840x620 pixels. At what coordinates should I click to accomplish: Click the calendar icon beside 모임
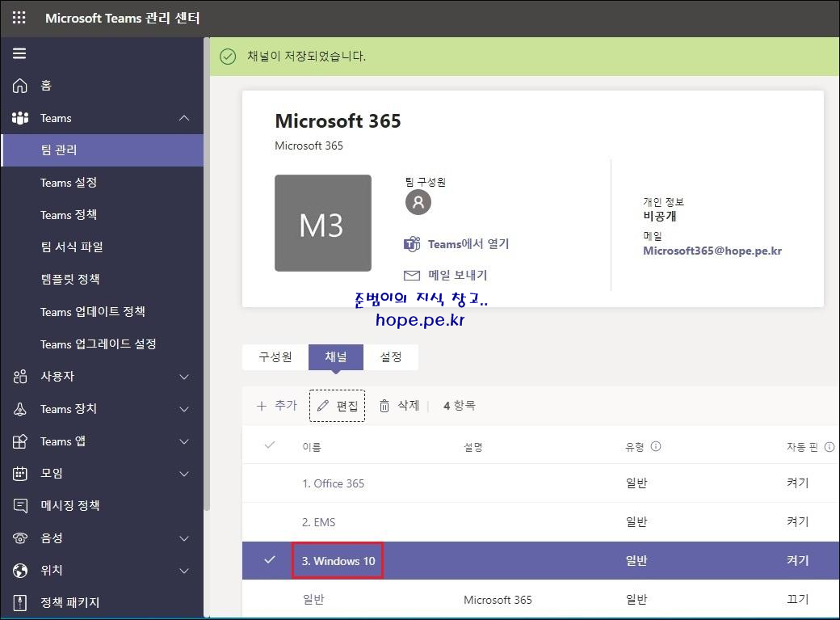click(20, 474)
